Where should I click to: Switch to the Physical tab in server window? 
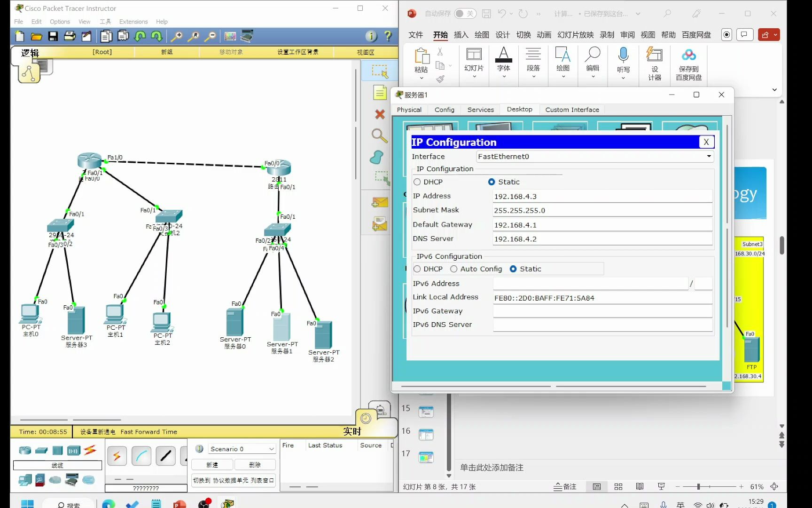pyautogui.click(x=409, y=110)
